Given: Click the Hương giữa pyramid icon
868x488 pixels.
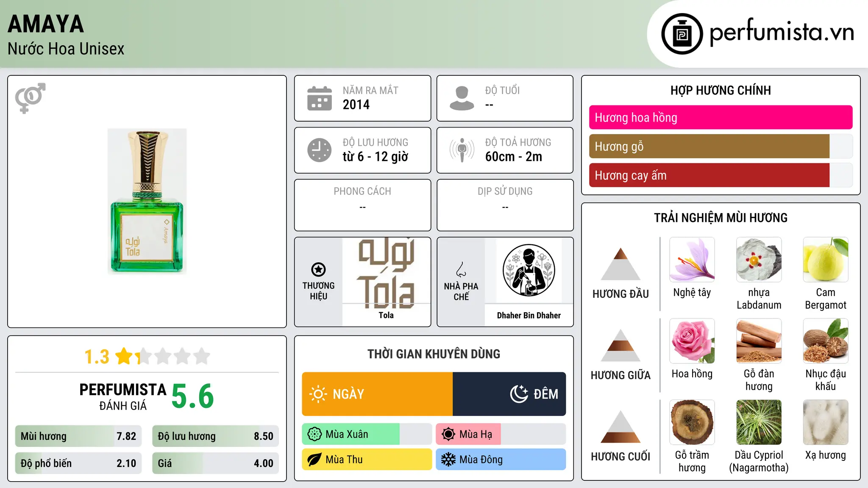Looking at the screenshot, I should [x=620, y=345].
